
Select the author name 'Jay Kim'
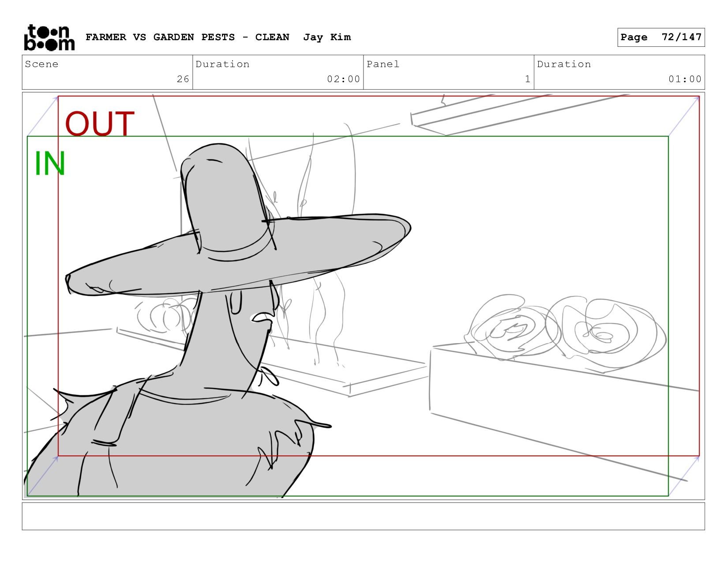pos(327,37)
